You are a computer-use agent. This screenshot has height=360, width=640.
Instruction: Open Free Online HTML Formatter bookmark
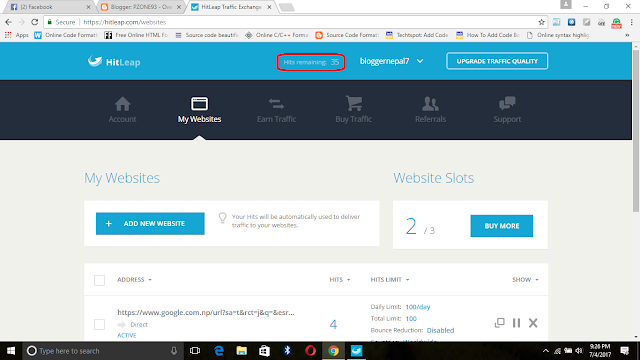point(136,35)
